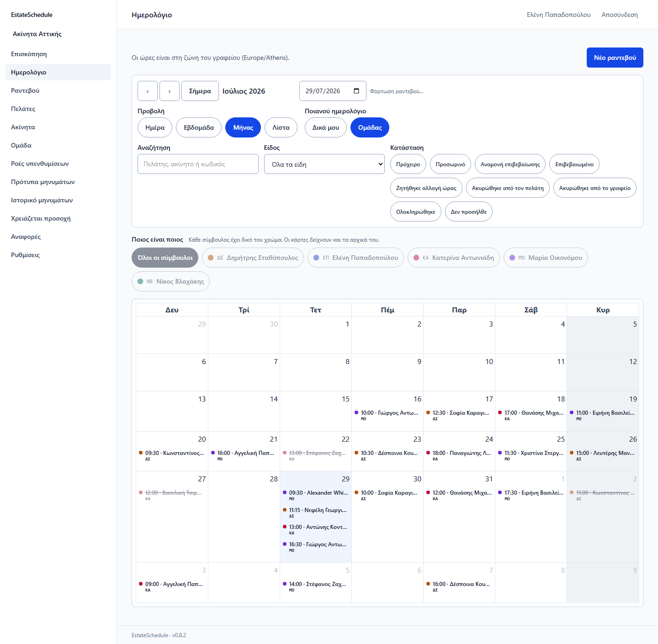The image size is (658, 644).
Task: Toggle Ακυρώθηκε από τον πελάτη filter
Action: pyautogui.click(x=508, y=188)
